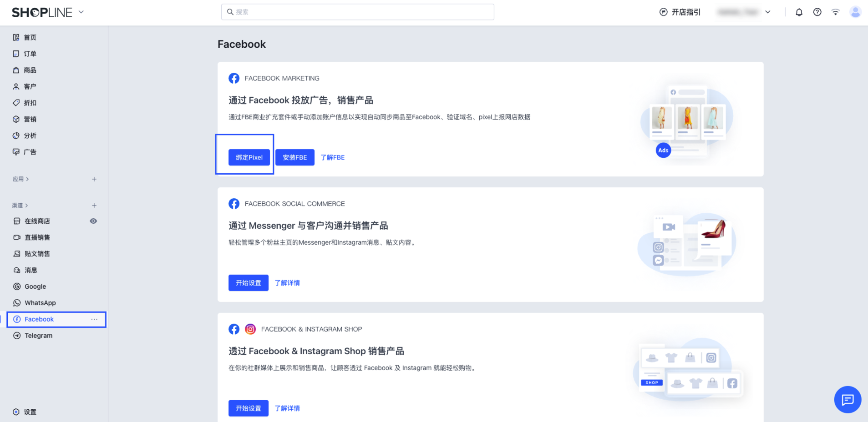Screen dimensions: 868x422
Task: Click the Facebook & Instagram Shop illustration
Action: pos(688,369)
